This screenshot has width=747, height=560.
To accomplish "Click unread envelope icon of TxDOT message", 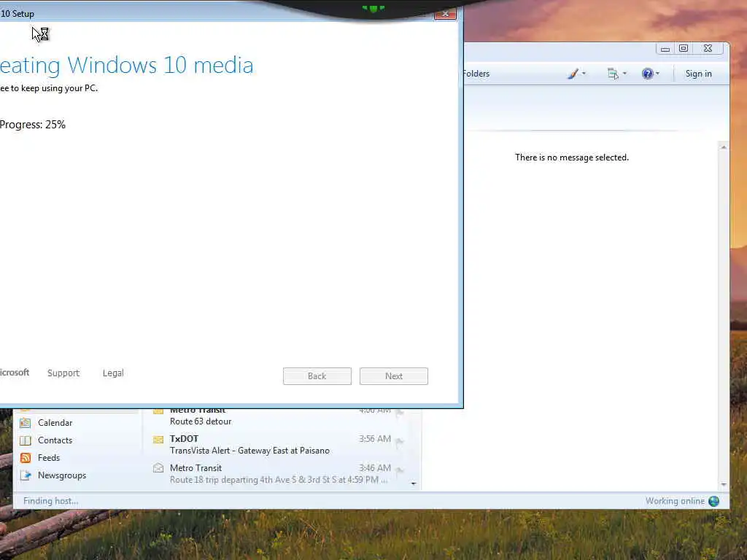I will pyautogui.click(x=158, y=439).
